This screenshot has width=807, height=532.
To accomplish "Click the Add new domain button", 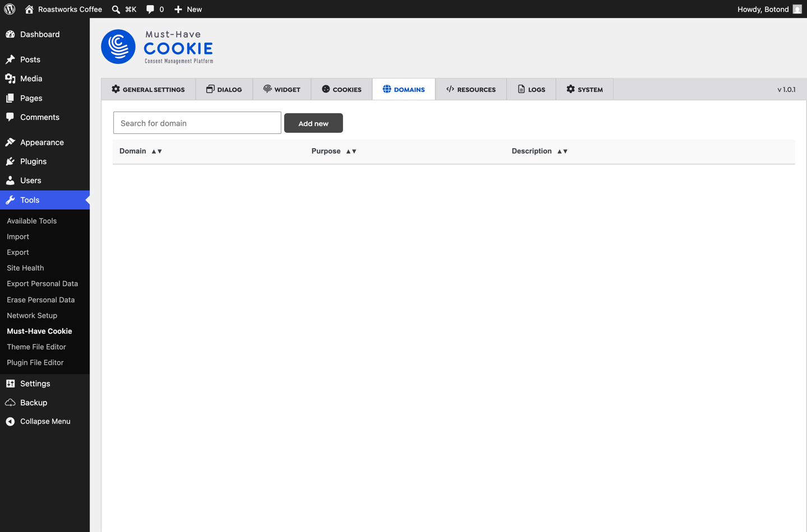I will pyautogui.click(x=313, y=123).
